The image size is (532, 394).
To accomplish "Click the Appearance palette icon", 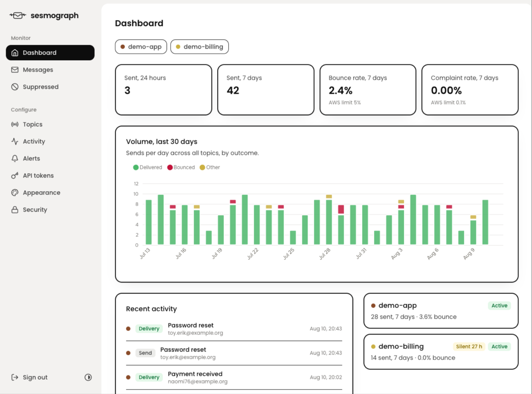I will click(15, 193).
